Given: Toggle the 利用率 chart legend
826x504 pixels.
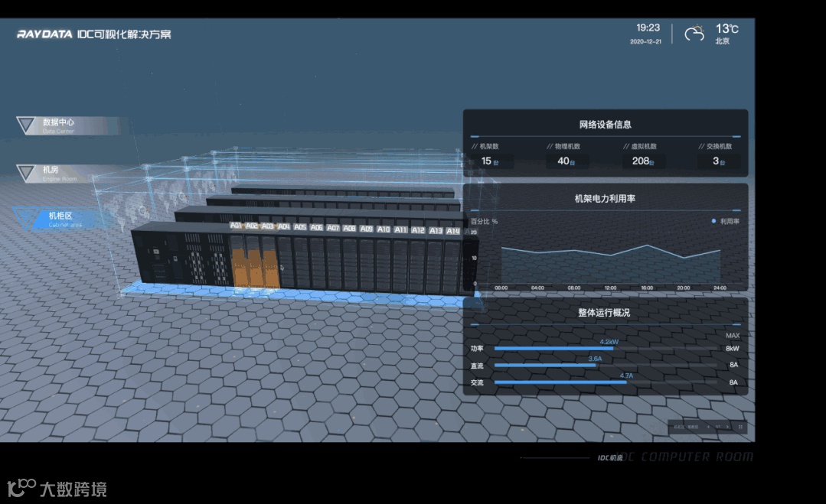Looking at the screenshot, I should tap(726, 222).
